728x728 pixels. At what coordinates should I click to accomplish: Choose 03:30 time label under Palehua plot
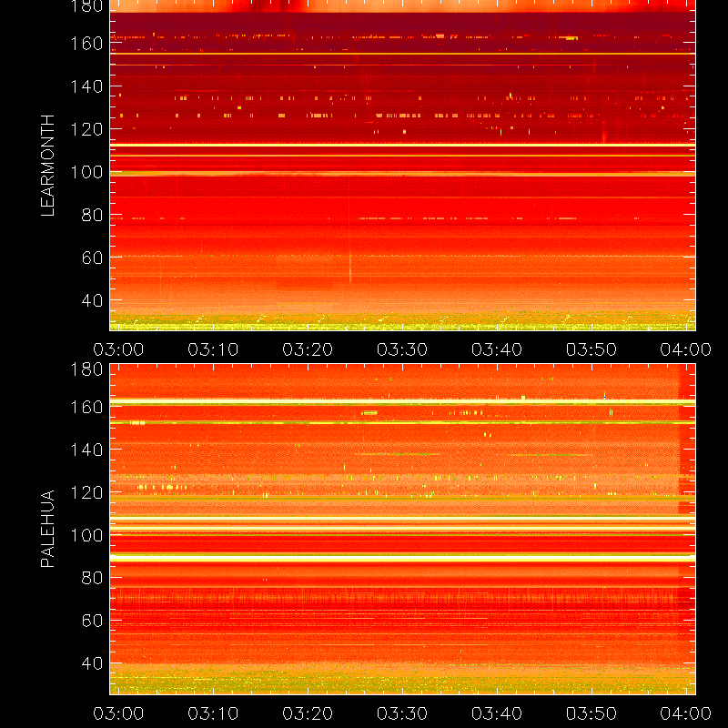pos(402,713)
